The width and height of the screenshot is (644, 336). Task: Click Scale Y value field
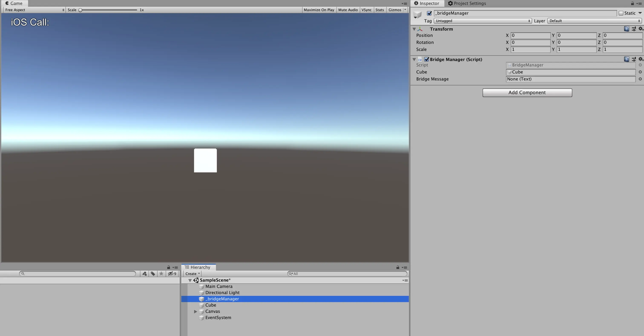[576, 49]
